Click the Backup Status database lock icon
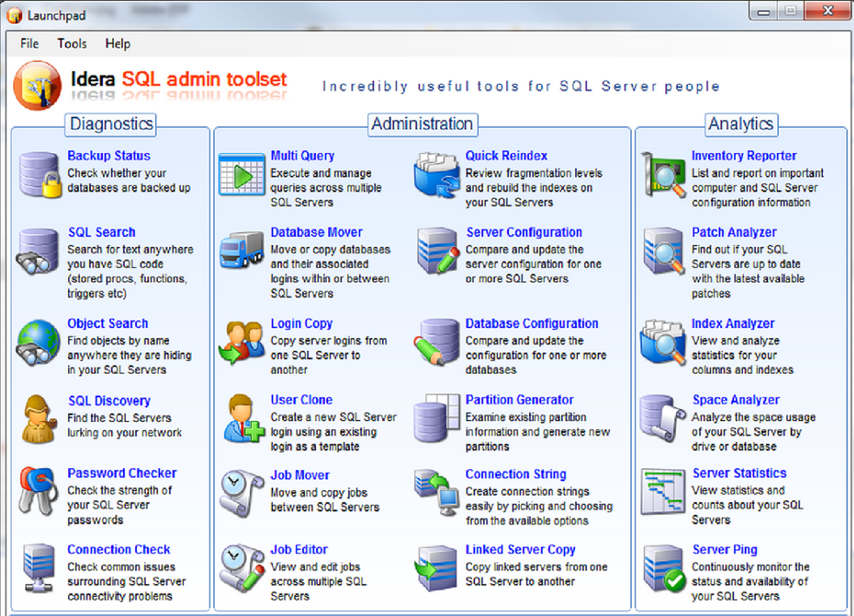 click(x=40, y=175)
